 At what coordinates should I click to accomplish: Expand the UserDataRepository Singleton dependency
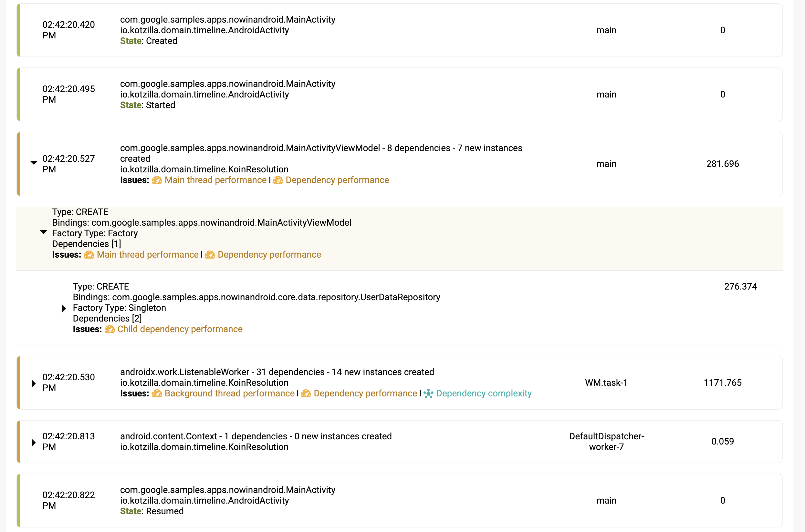[64, 308]
